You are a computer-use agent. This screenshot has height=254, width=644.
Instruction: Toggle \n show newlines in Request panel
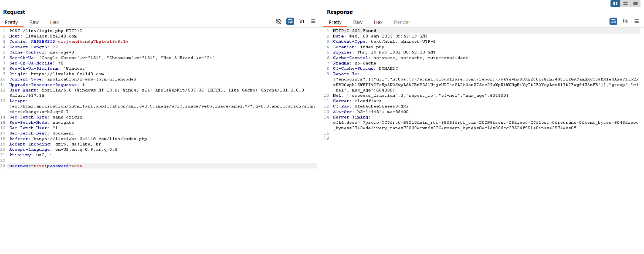[302, 21]
